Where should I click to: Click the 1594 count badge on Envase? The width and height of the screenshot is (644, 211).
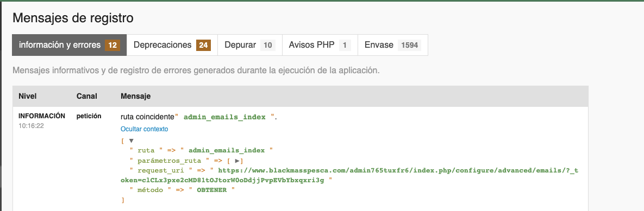[x=409, y=45]
